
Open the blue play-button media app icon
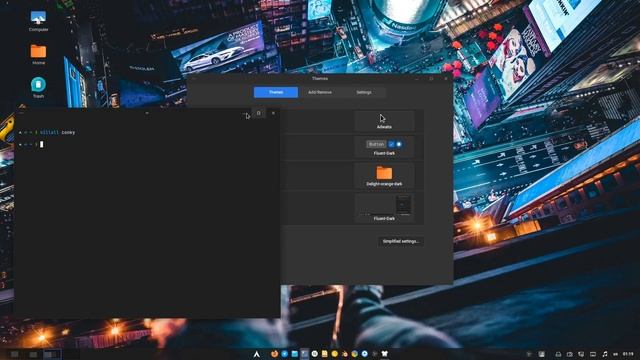click(364, 354)
